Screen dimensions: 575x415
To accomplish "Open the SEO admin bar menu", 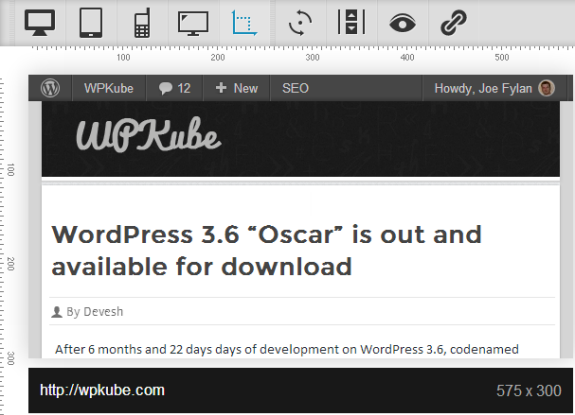I will (x=295, y=88).
